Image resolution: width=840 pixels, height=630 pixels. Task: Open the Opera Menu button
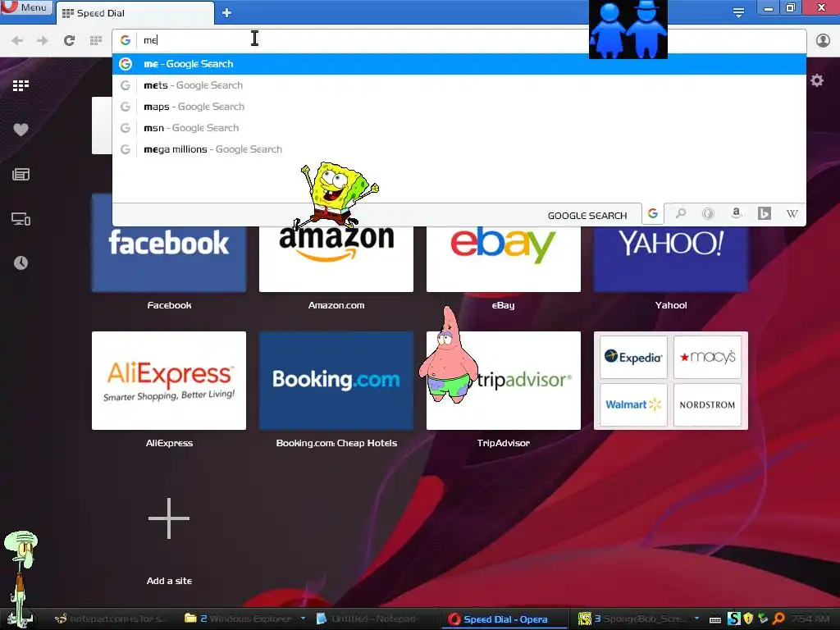coord(25,7)
